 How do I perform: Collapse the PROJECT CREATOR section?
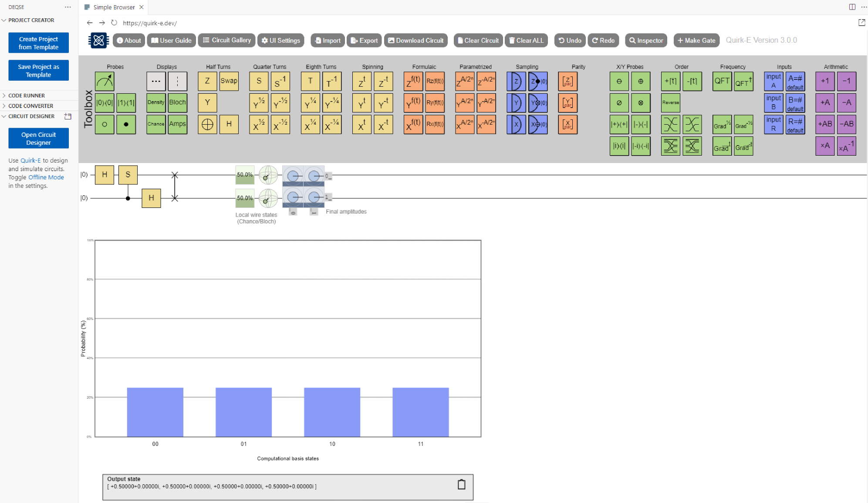[31, 20]
